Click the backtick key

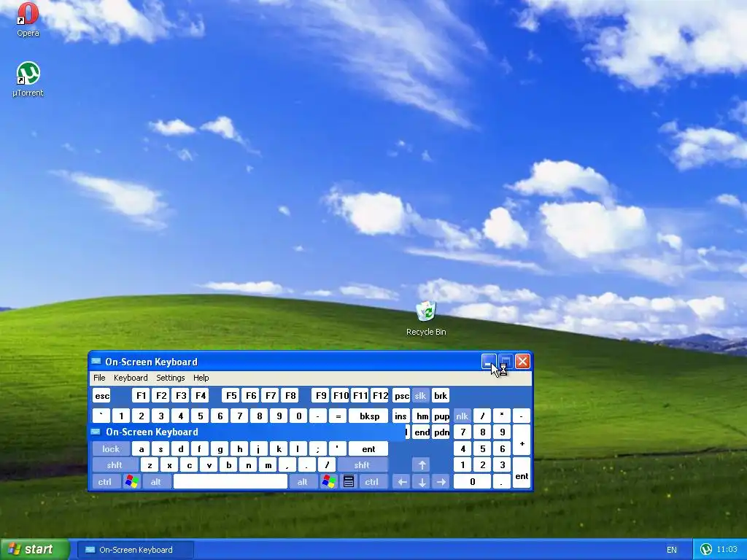[x=101, y=416]
